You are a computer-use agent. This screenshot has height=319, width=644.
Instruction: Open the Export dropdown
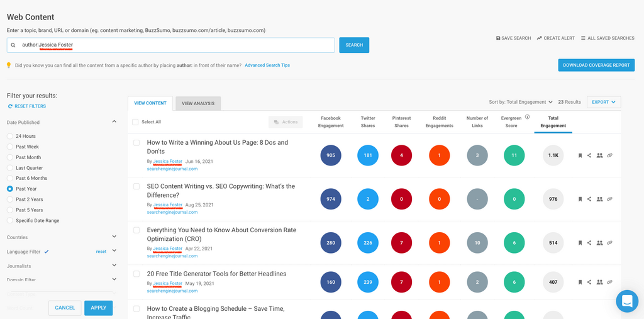(604, 102)
